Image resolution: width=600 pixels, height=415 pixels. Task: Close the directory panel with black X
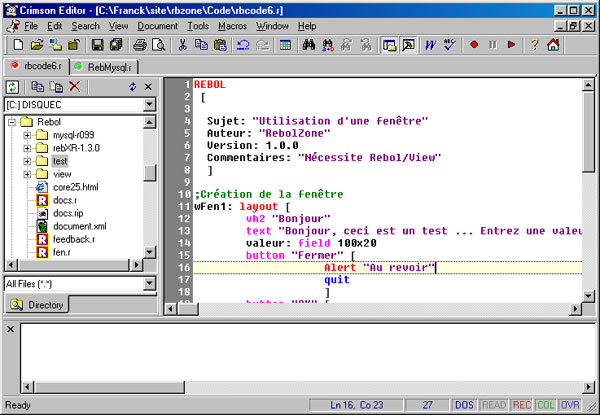(148, 87)
